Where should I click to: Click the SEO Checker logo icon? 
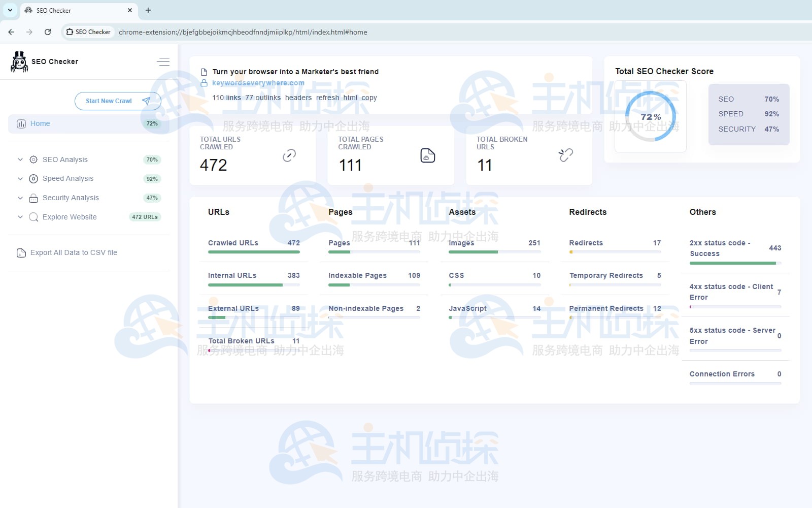(19, 61)
